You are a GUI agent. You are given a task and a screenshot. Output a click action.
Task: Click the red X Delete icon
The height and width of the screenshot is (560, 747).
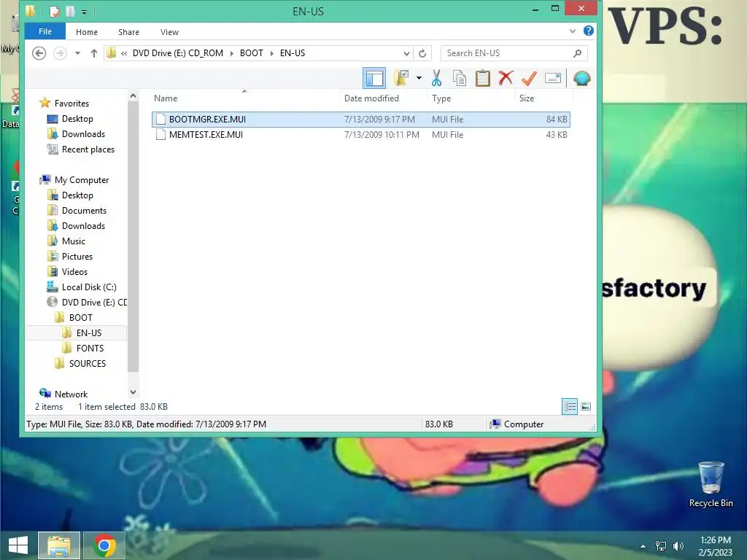point(506,78)
